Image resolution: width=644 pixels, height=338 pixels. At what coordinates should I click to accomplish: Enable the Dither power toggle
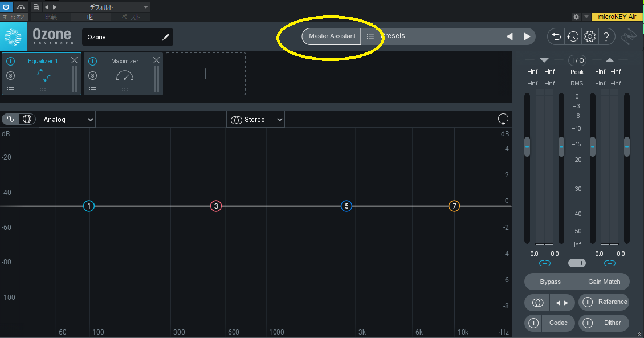pos(588,323)
